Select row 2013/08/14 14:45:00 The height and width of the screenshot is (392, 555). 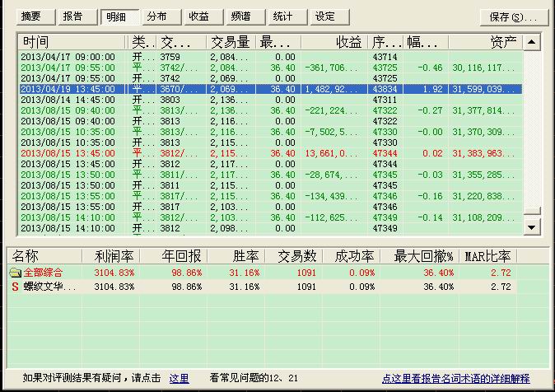click(271, 100)
